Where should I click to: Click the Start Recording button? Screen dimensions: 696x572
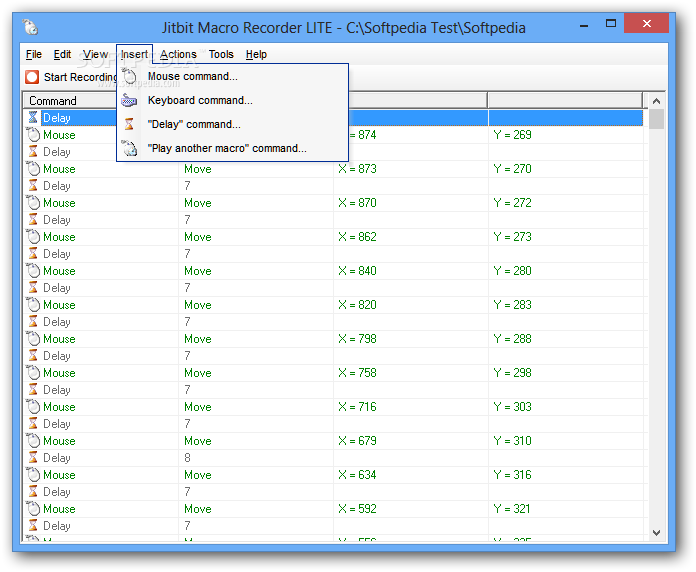(71, 77)
